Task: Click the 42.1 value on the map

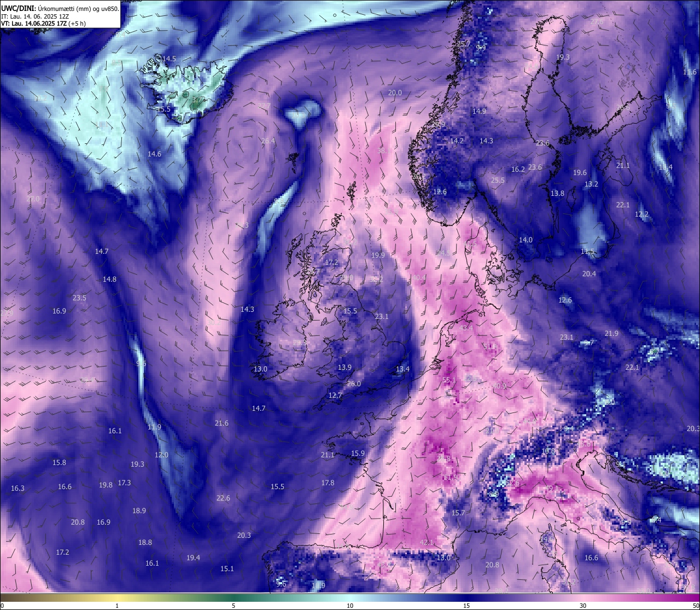Action: pos(427,542)
